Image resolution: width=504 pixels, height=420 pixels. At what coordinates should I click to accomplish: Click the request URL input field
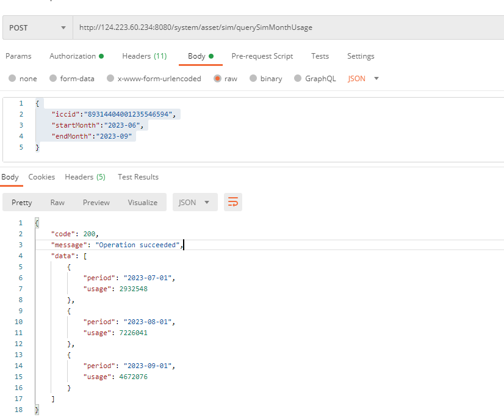click(287, 28)
